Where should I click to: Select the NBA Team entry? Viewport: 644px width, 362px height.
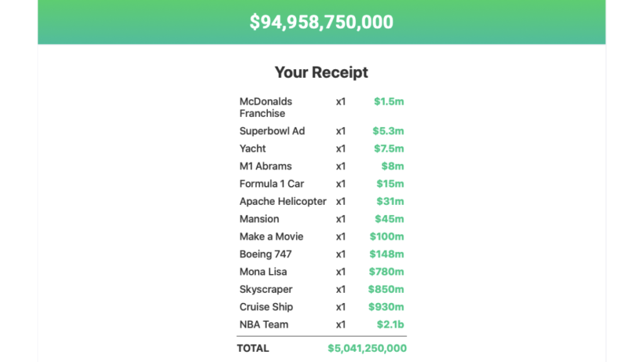point(264,324)
